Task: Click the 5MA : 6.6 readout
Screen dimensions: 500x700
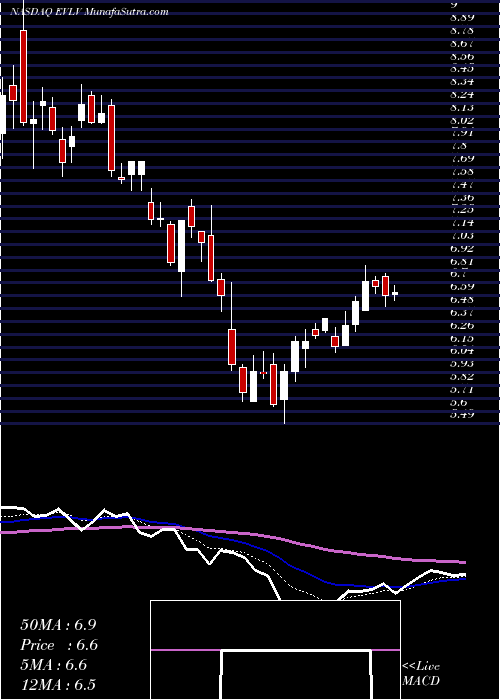Action: [x=54, y=665]
